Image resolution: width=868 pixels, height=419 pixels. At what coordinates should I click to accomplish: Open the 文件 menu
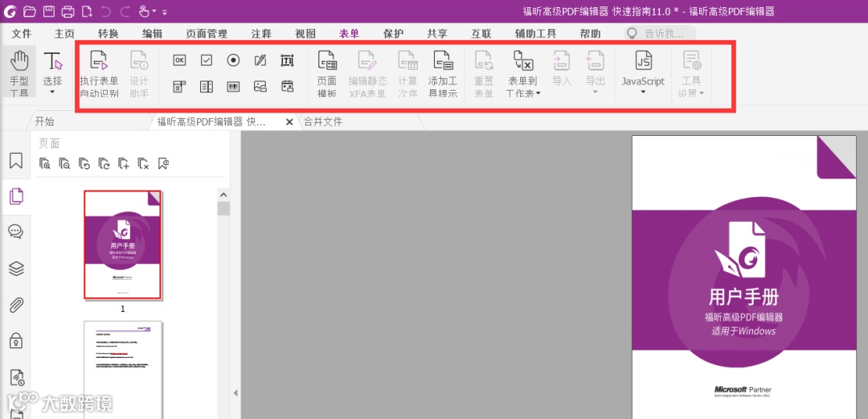point(23,34)
